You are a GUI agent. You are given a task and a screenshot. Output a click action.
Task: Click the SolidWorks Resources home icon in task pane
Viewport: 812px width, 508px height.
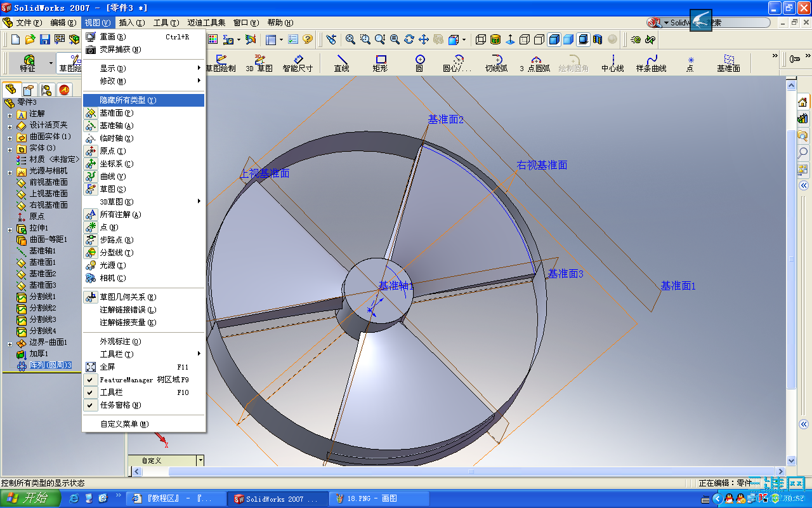(x=803, y=102)
